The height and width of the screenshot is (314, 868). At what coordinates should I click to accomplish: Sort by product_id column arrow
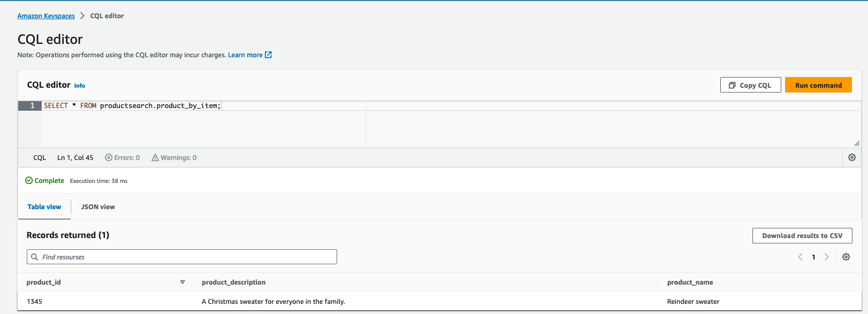[182, 282]
